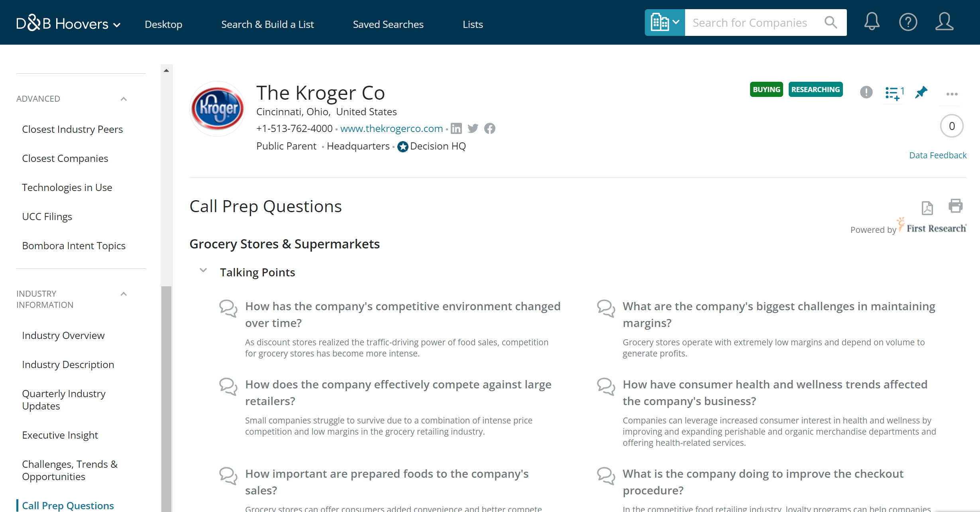The width and height of the screenshot is (980, 512).
Task: Collapse the Industry Information section
Action: point(124,294)
